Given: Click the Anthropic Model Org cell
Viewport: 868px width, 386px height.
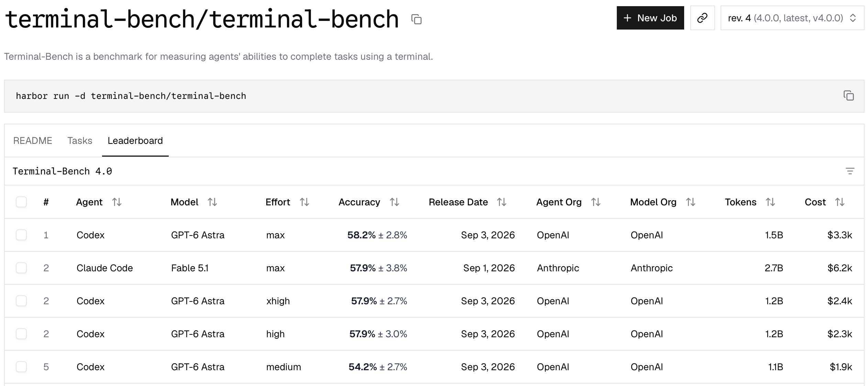Looking at the screenshot, I should point(652,268).
